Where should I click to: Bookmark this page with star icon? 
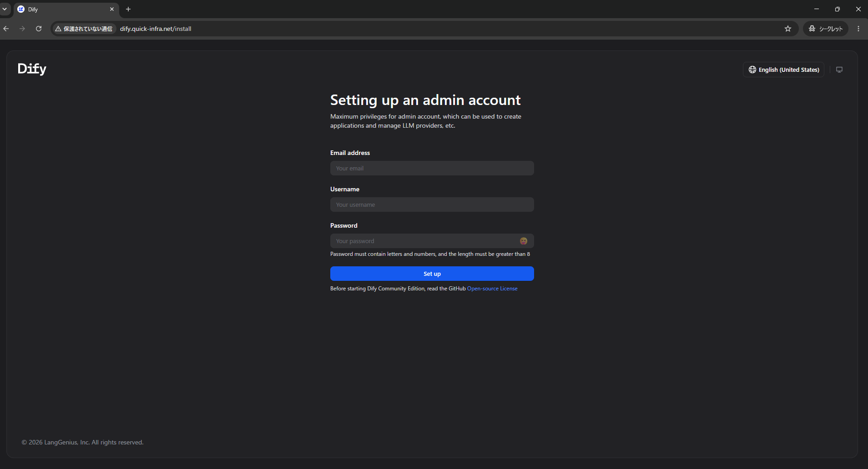click(788, 29)
